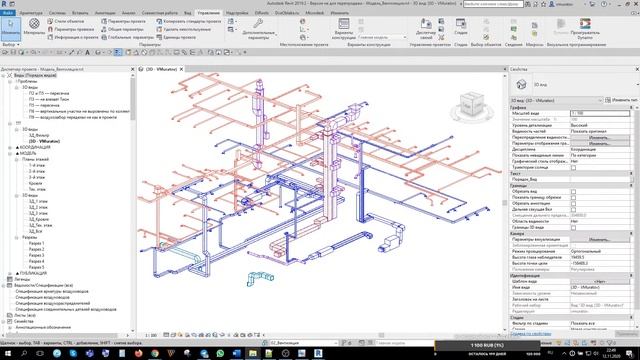Image resolution: width=640 pixels, height=360 pixels.
Task: Click the Windows Start button
Action: click(x=8, y=353)
